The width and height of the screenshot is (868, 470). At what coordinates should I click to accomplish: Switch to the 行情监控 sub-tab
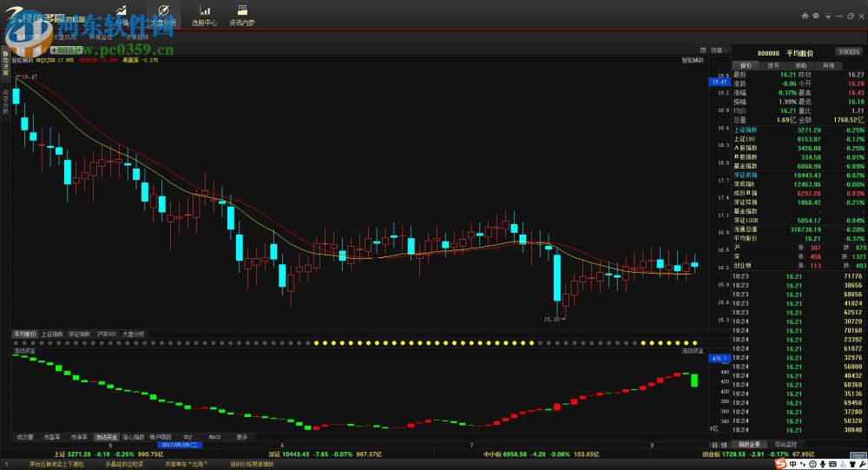tap(100, 37)
